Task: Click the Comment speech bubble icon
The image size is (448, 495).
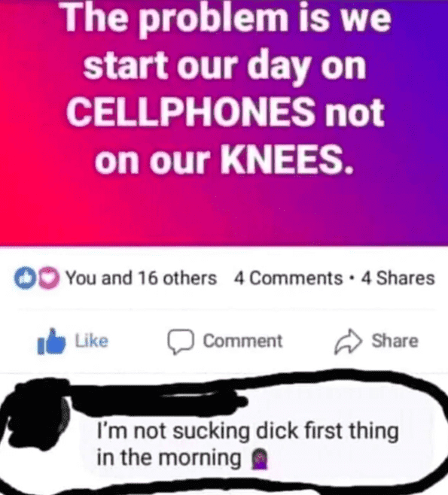Action: [x=181, y=342]
